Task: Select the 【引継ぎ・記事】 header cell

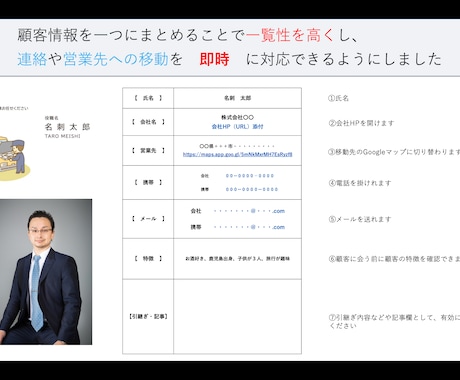Action: coord(148,317)
